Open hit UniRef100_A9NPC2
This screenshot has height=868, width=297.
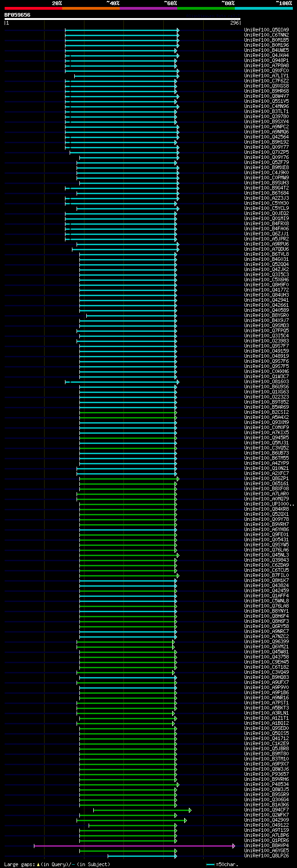tap(266, 127)
